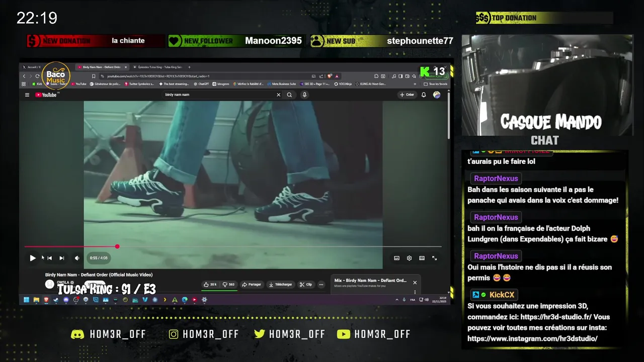Open the YouTube hamburger guide menu
This screenshot has height=362, width=644.
tap(27, 95)
